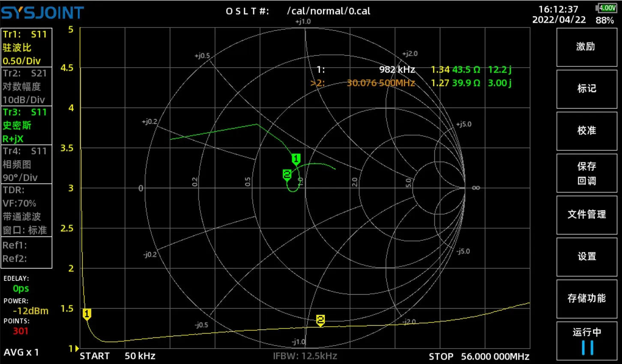The image size is (622, 364).
Task: Select green marker 1 on Smith chart
Action: pyautogui.click(x=296, y=159)
